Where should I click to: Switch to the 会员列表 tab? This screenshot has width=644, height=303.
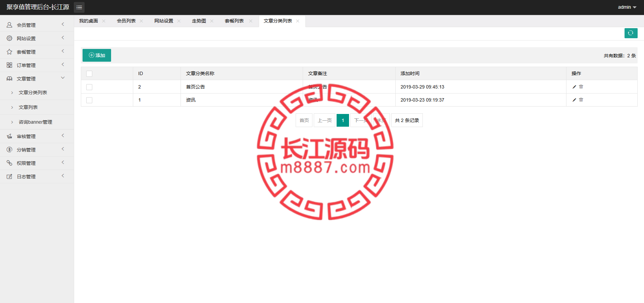126,21
